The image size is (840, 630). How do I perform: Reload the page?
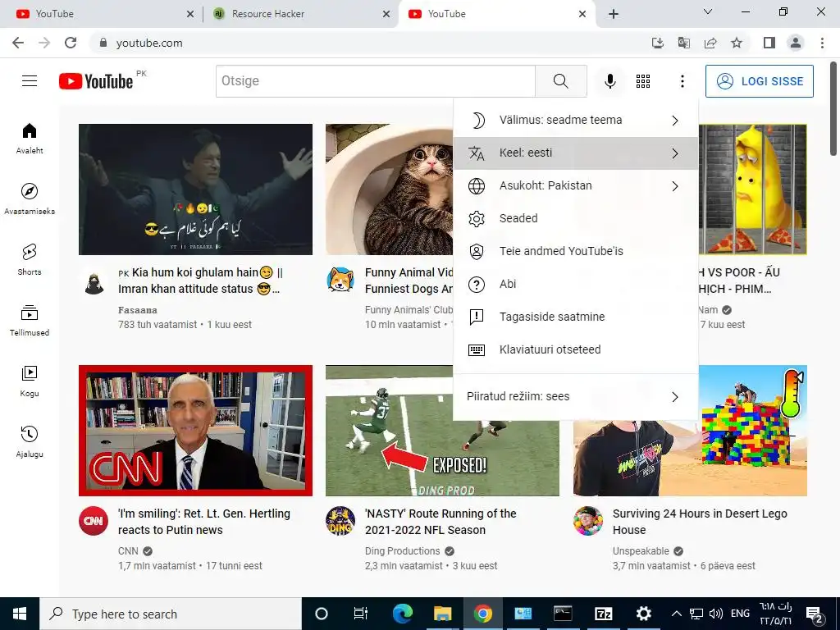tap(71, 43)
